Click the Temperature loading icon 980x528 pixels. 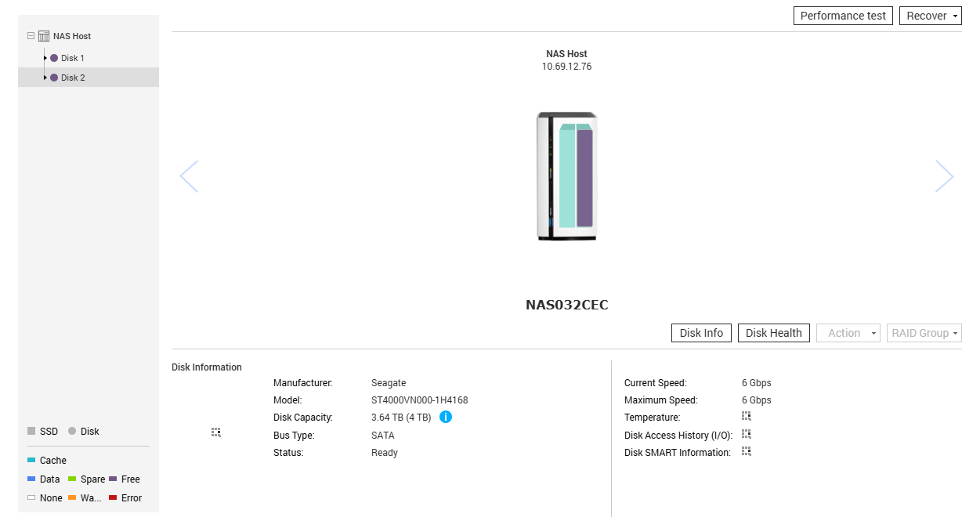[747, 417]
